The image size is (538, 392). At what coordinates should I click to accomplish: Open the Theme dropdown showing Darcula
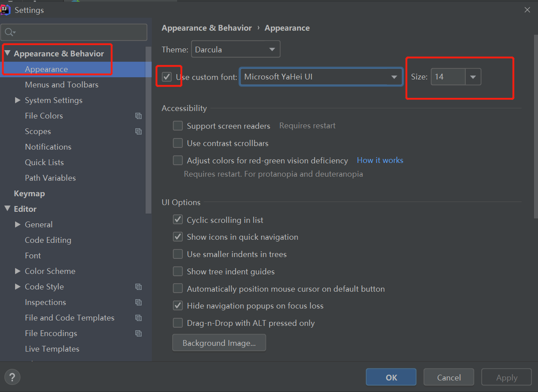(x=235, y=49)
